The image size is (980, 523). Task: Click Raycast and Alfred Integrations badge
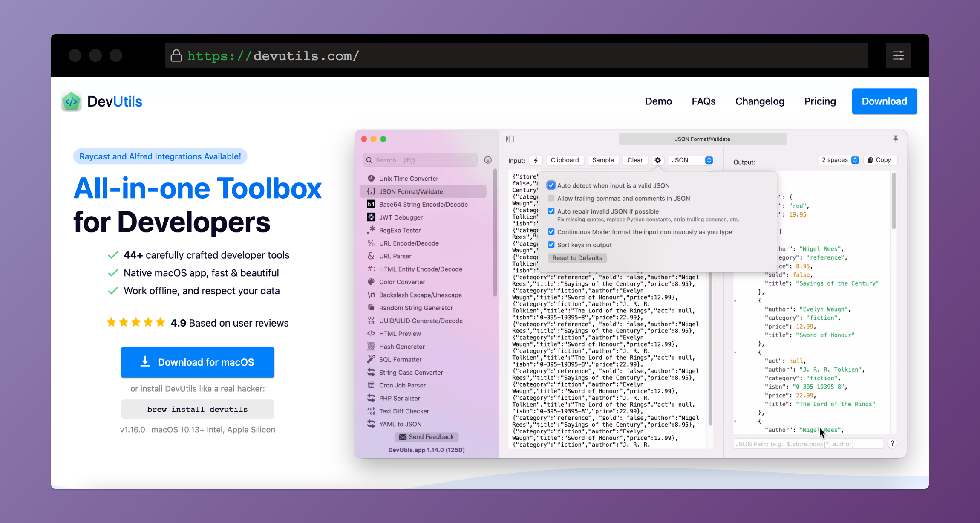160,156
